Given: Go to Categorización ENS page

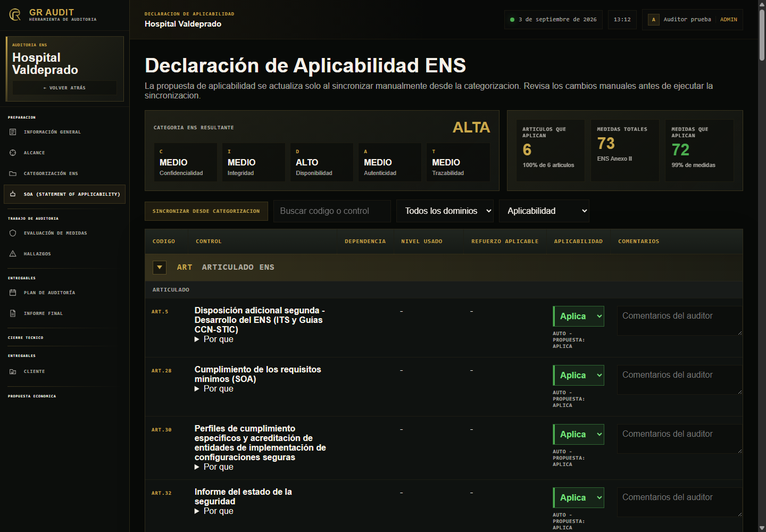Looking at the screenshot, I should [64, 173].
